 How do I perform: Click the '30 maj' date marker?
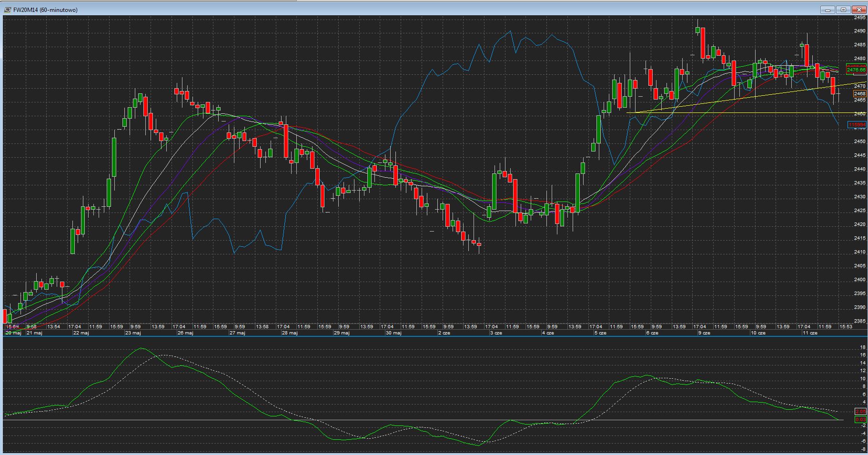pyautogui.click(x=393, y=333)
